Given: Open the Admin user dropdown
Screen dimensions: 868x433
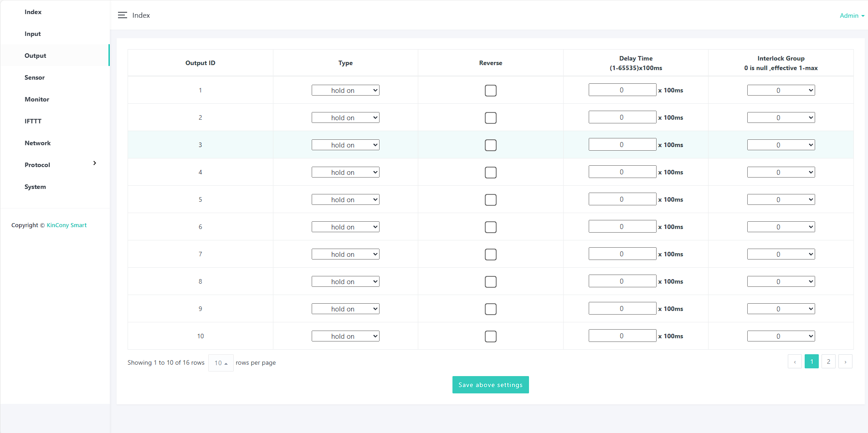Looking at the screenshot, I should point(852,15).
